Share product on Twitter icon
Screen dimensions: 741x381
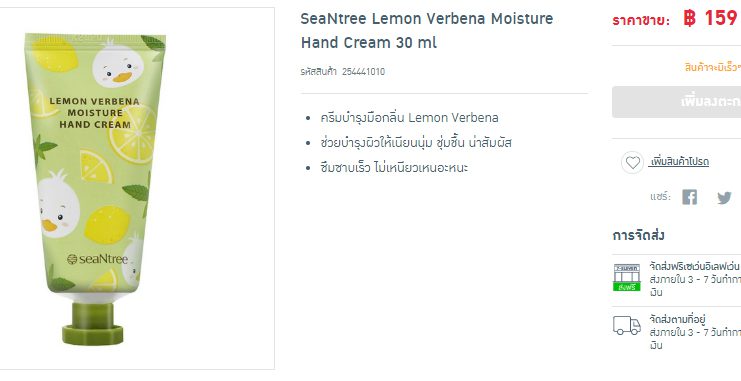click(x=724, y=198)
